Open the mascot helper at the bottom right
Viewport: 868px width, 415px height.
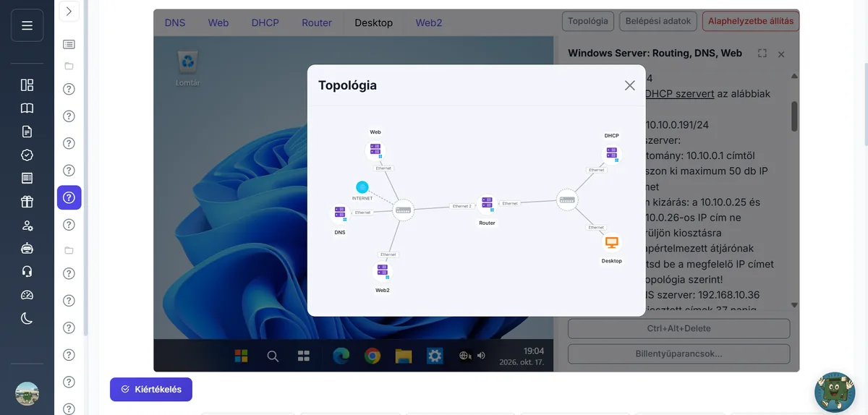pyautogui.click(x=835, y=392)
